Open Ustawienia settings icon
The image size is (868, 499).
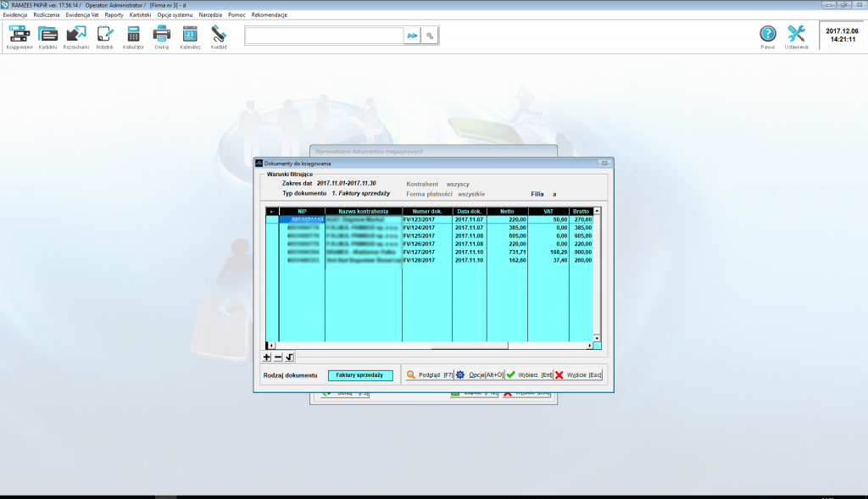(796, 35)
